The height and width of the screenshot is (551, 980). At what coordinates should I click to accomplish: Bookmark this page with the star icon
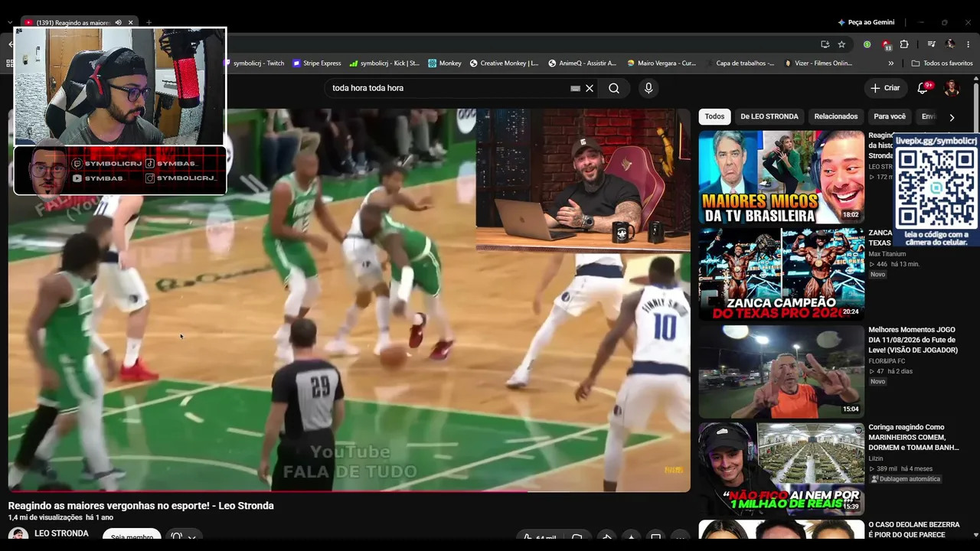click(x=841, y=44)
